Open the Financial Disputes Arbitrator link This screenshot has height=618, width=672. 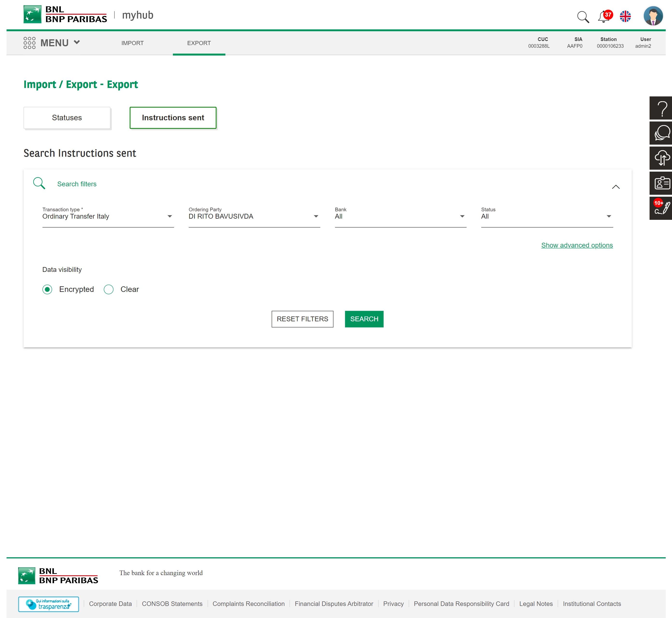(334, 604)
